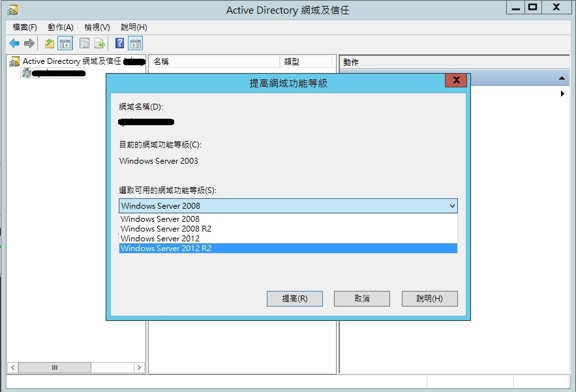Click the 取消 button
This screenshot has width=576, height=392.
point(362,299)
